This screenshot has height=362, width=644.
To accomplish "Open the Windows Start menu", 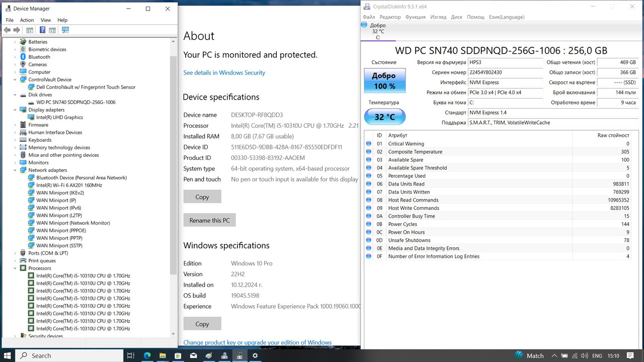I will click(x=8, y=355).
